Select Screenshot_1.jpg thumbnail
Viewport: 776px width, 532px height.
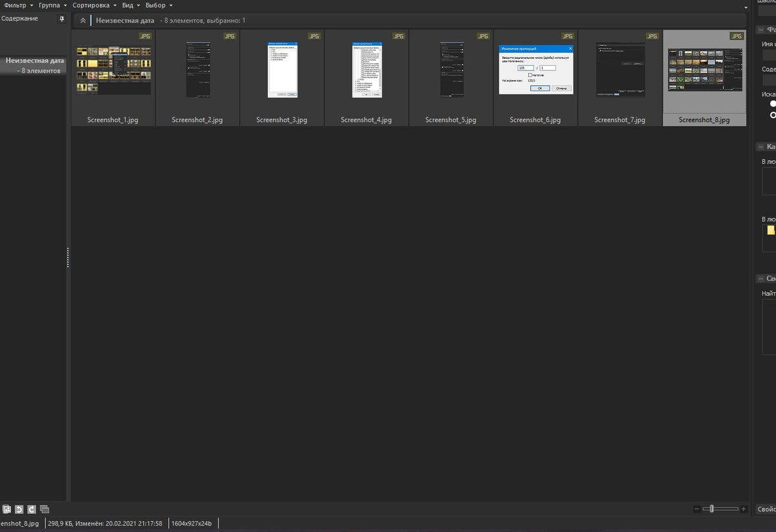coord(113,78)
